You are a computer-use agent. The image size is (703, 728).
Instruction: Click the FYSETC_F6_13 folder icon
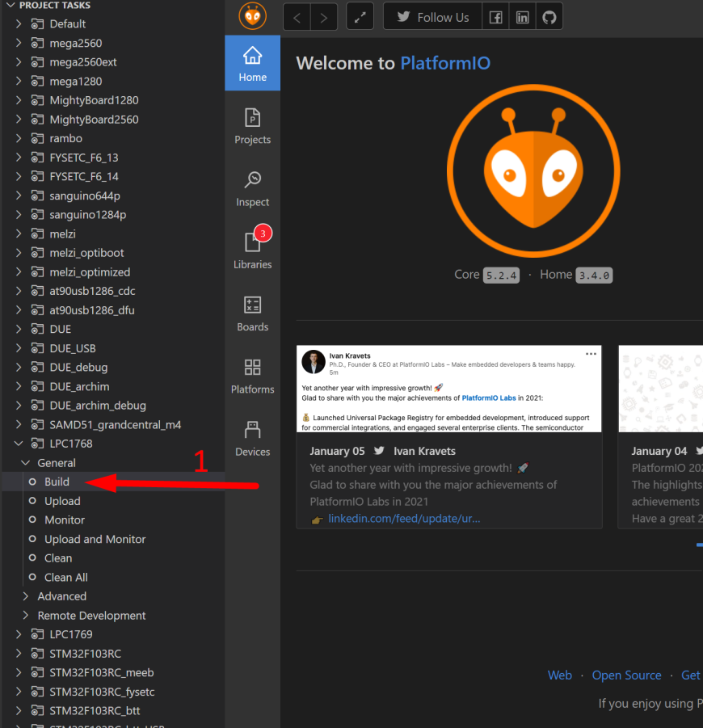37,158
